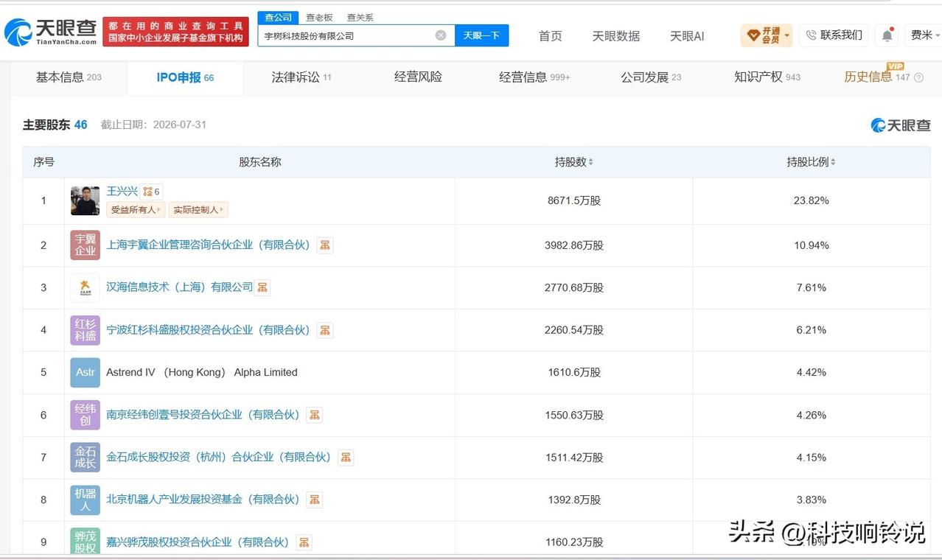Image resolution: width=942 pixels, height=560 pixels.
Task: Expand the 实际控制人 tag
Action: point(198,210)
